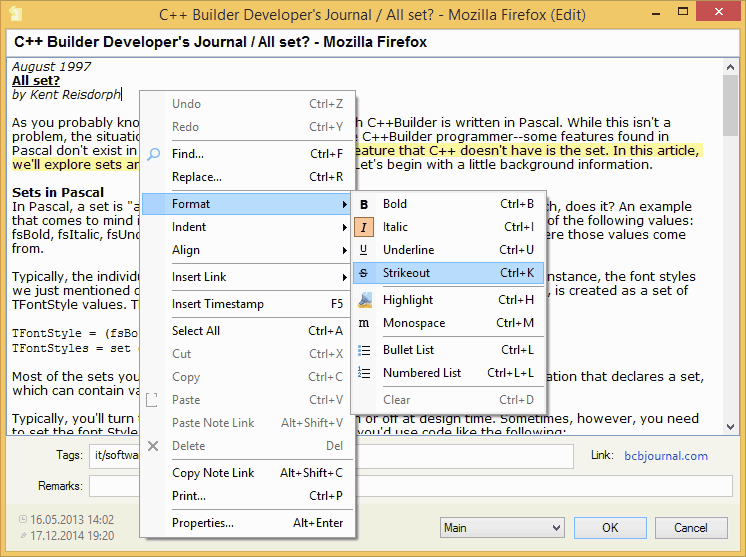Choose Clear formatting entry
746x557 pixels.
tap(449, 400)
